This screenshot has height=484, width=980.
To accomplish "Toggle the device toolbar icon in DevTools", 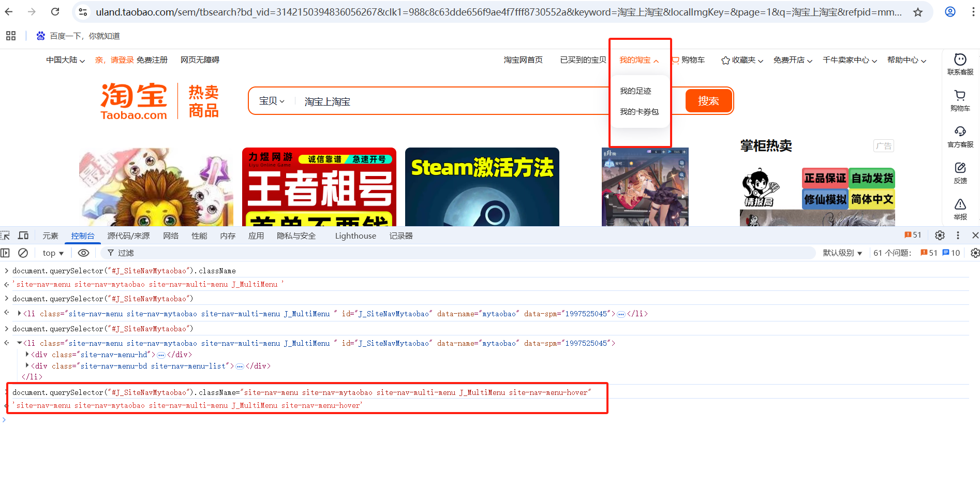I will [x=23, y=236].
